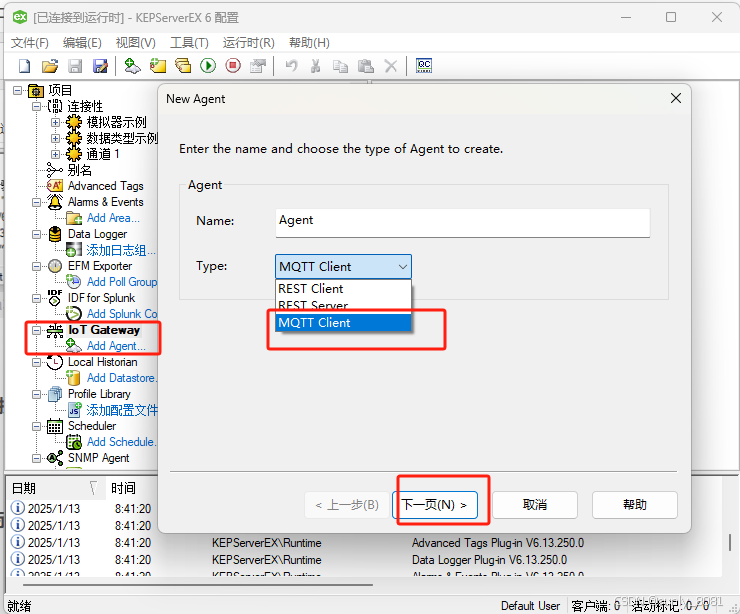Open the 运行时(R) menu
The width and height of the screenshot is (740, 614).
coord(249,43)
